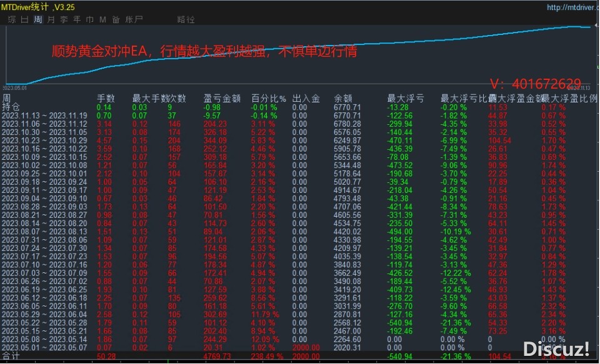
Task: Click balance value 6780.28
Action: [347, 124]
